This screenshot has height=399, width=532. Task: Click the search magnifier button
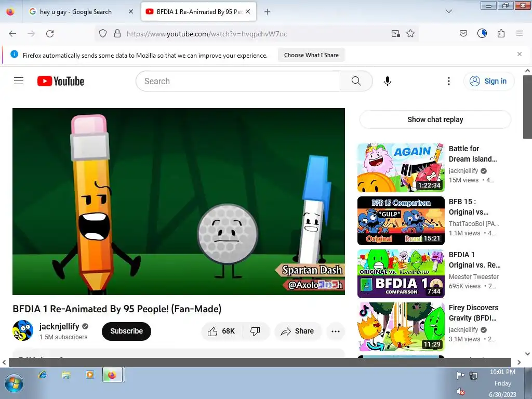coord(356,81)
